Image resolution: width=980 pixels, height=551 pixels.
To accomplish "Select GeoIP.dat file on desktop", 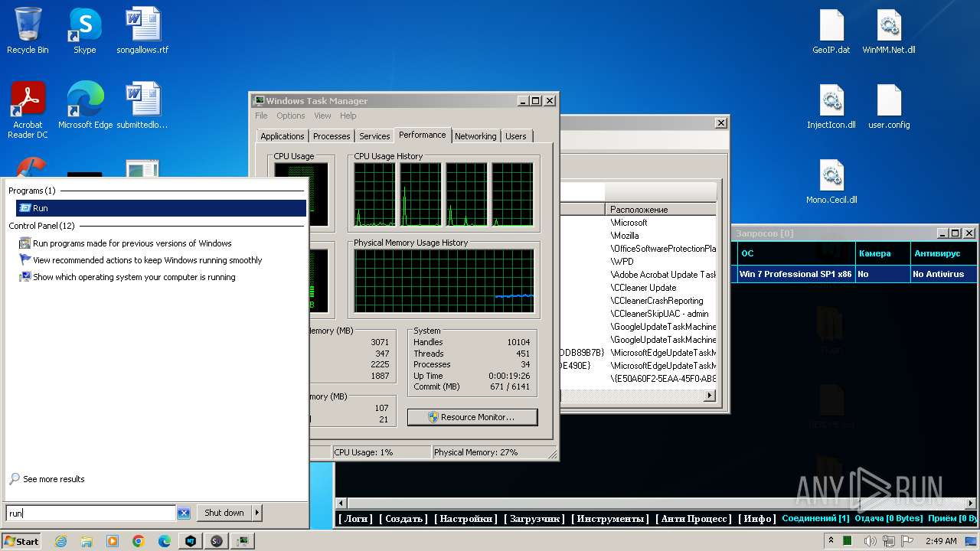I will [831, 31].
